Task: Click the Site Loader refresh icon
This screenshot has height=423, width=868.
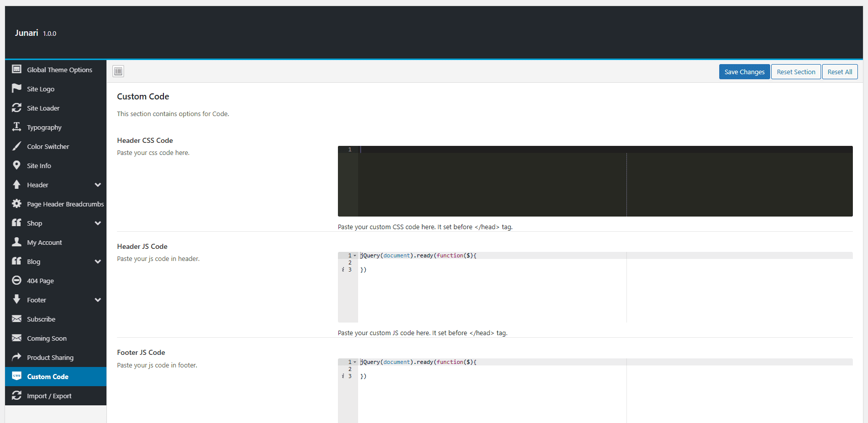Action: pyautogui.click(x=17, y=108)
